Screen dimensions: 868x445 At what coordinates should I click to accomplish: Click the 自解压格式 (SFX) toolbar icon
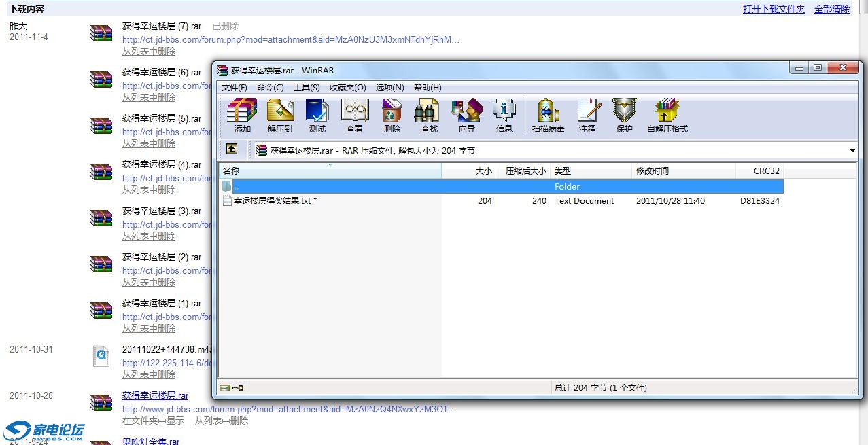point(667,115)
